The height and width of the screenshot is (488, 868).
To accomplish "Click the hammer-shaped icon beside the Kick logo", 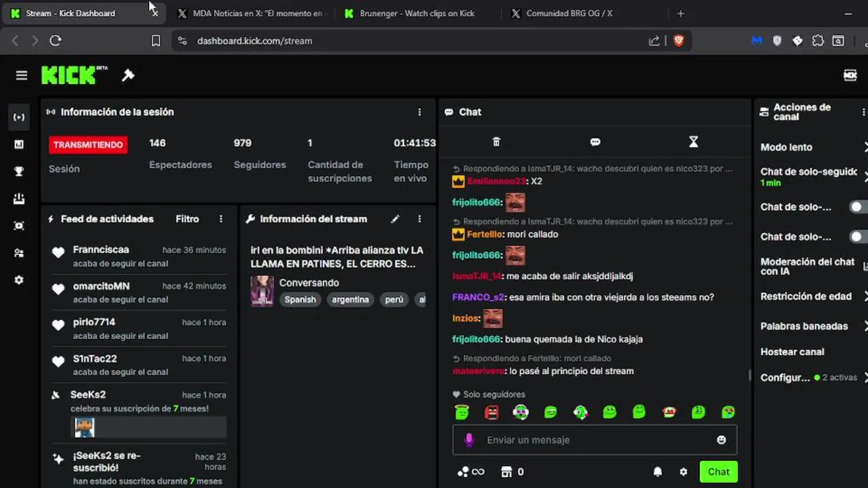I will 128,75.
